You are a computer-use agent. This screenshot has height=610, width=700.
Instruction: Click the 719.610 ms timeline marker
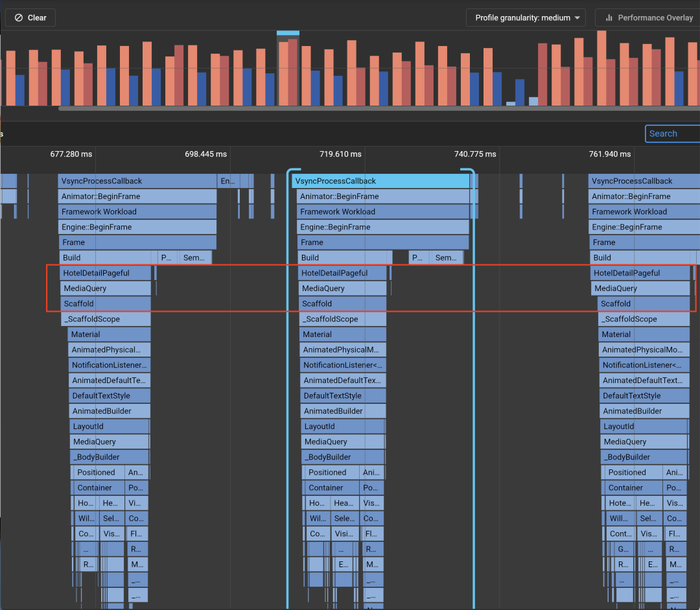[x=340, y=154]
